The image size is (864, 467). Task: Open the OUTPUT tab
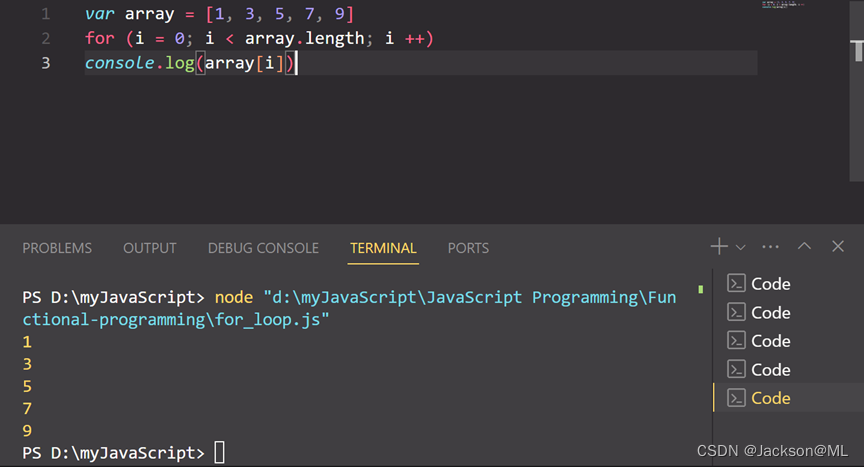click(x=149, y=248)
